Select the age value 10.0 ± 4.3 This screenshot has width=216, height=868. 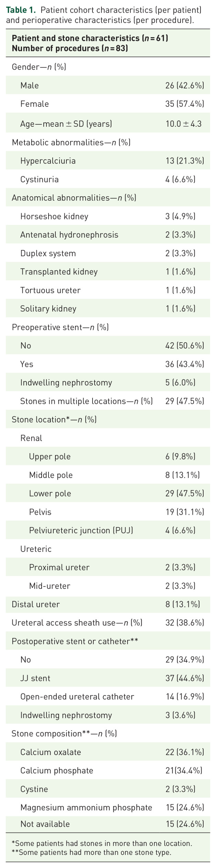[x=183, y=124]
